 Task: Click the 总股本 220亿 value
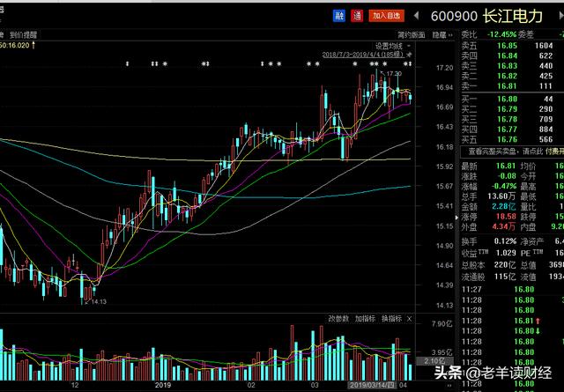pyautogui.click(x=505, y=265)
